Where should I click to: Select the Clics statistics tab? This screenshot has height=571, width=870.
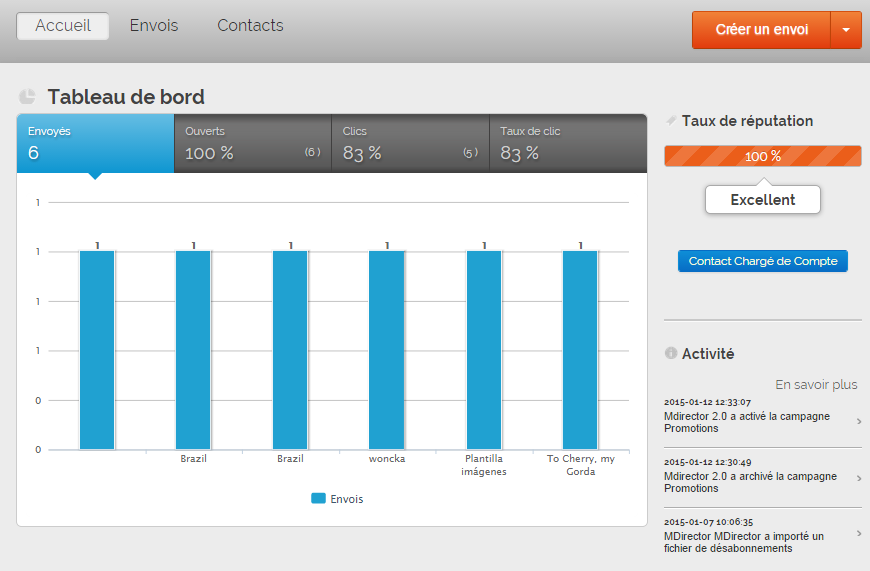[410, 143]
